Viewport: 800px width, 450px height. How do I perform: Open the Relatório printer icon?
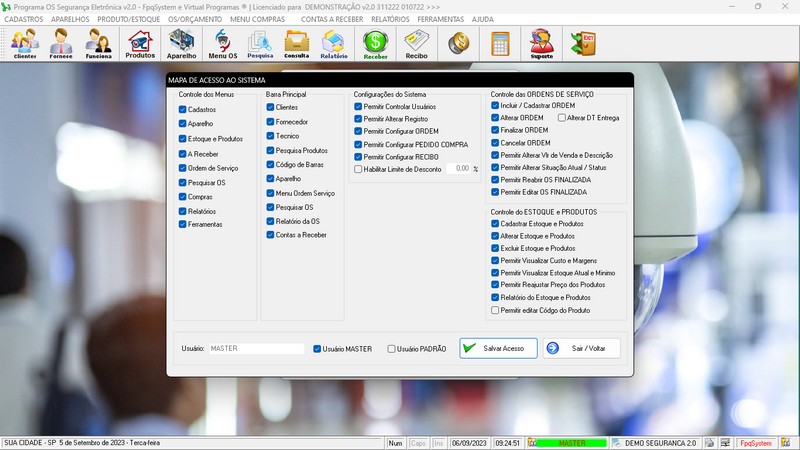[334, 44]
